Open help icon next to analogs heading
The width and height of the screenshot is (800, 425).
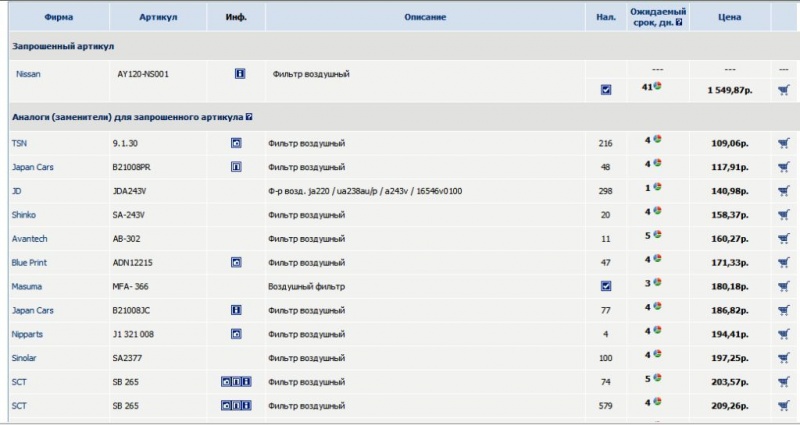249,117
